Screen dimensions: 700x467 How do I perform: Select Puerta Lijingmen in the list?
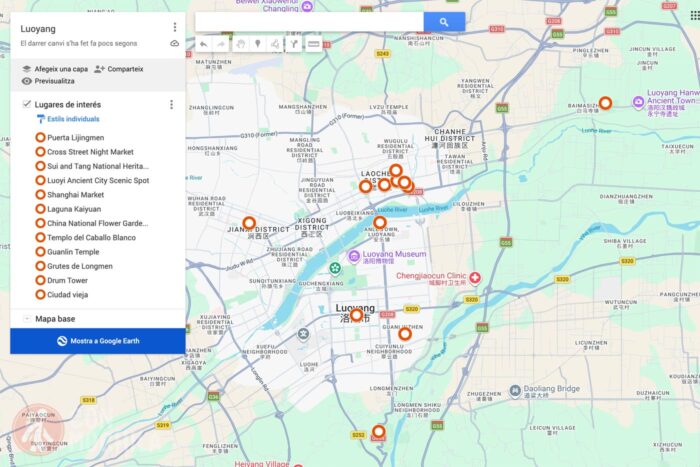coord(75,138)
